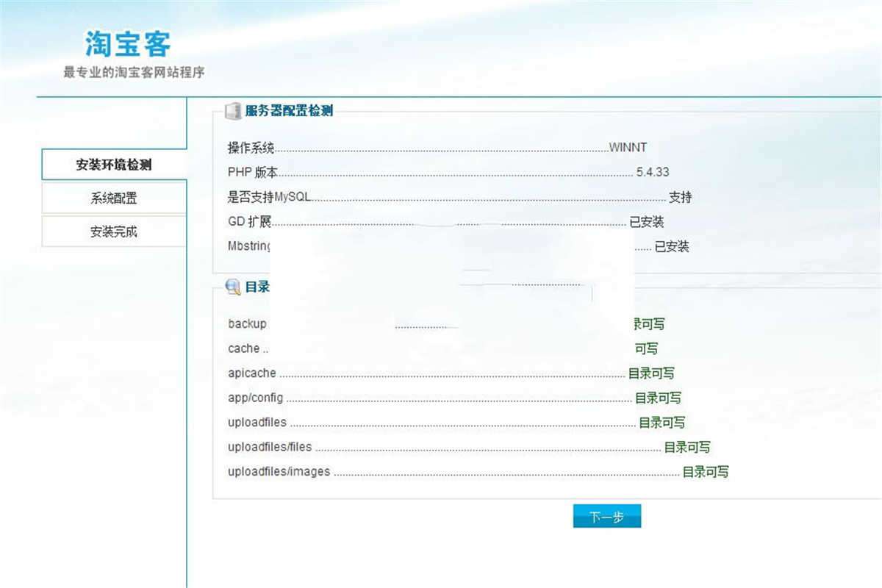Click the server icon beside 服务器配置检测
Viewport: 882px width, 588px height.
pos(233,111)
